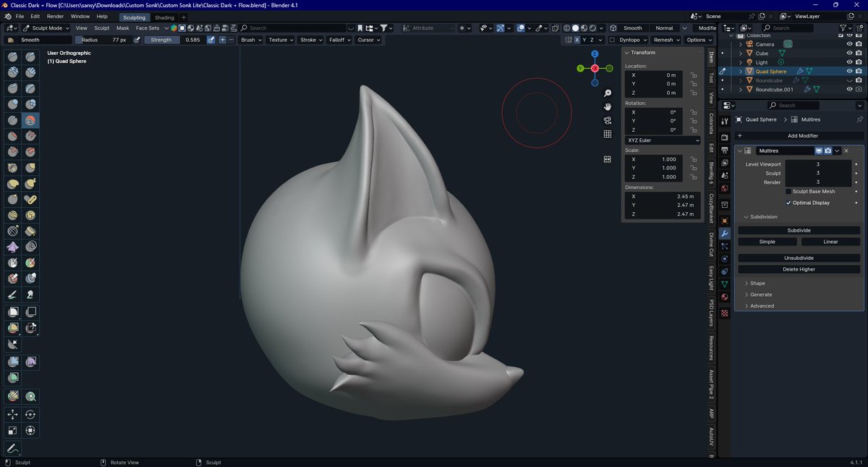Open Sculpt Mode dropdown
Viewport: 868px width, 467px height.
48,28
